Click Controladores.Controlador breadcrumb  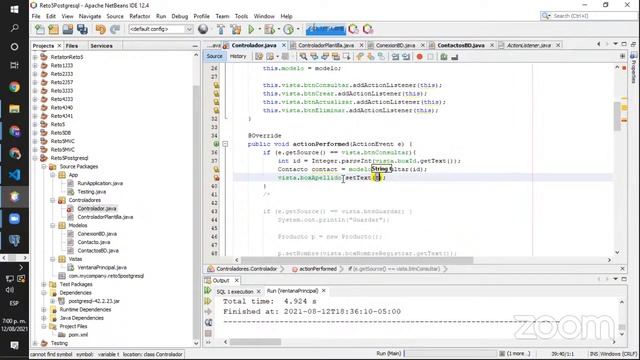tap(247, 269)
